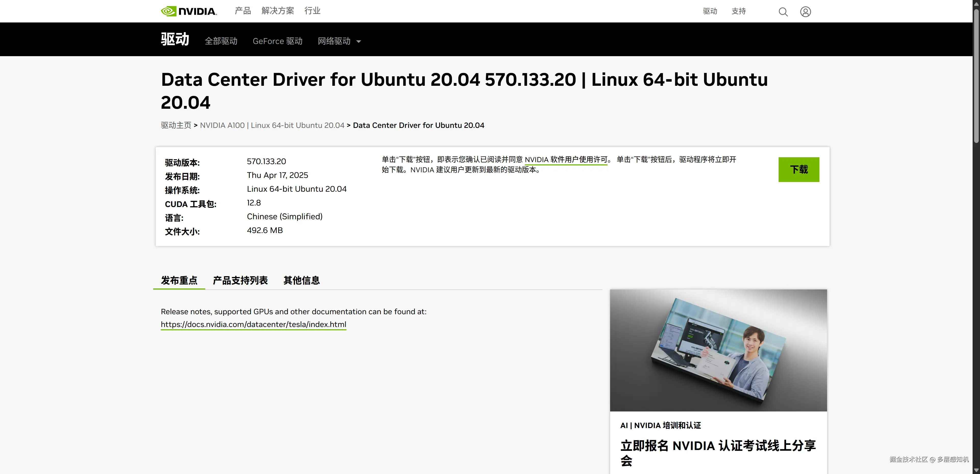
Task: Go to 驱动主页 via breadcrumb
Action: 175,125
